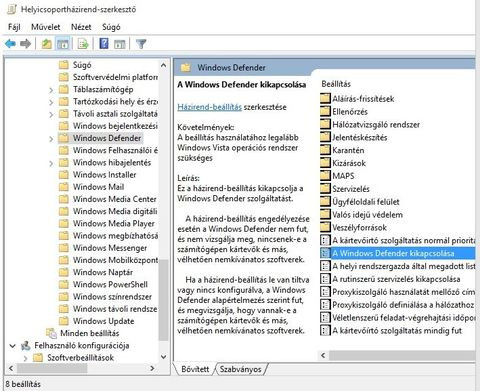Select A rutinszerű szervizelés kikapcsolása setting
The height and width of the screenshot is (391, 480).
(x=390, y=279)
